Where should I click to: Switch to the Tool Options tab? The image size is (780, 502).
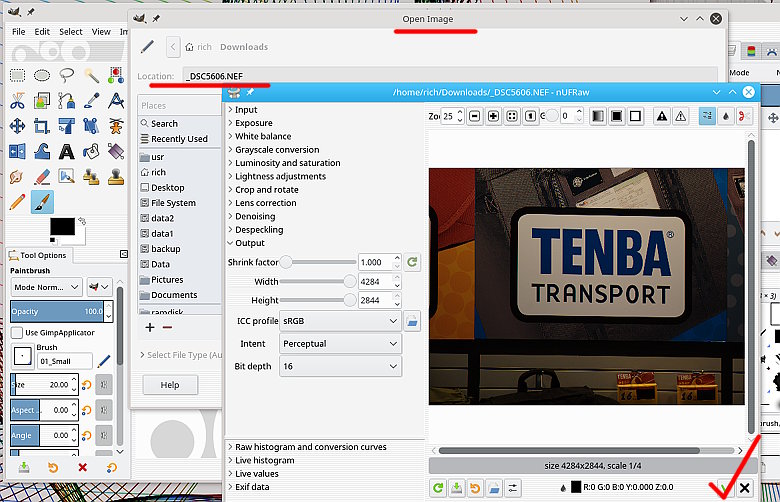click(x=38, y=255)
